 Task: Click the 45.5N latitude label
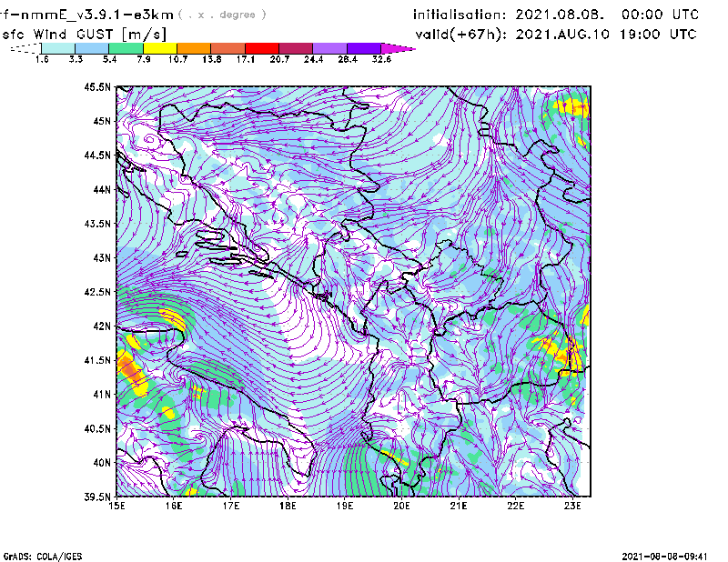point(97,86)
